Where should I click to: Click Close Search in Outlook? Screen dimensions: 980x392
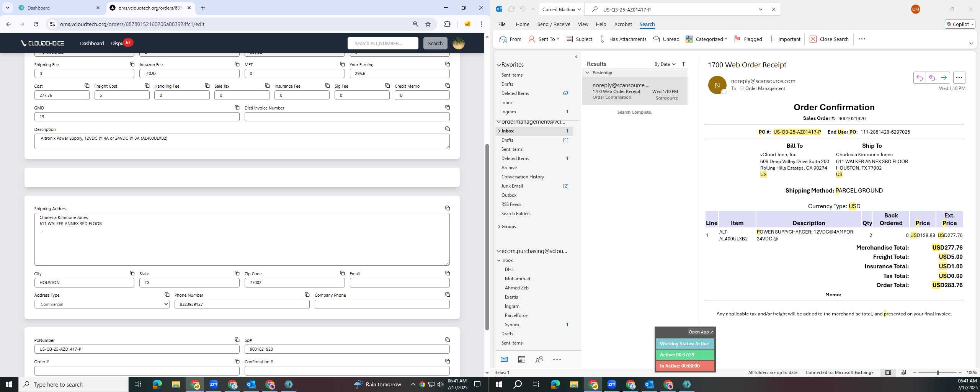(x=829, y=39)
